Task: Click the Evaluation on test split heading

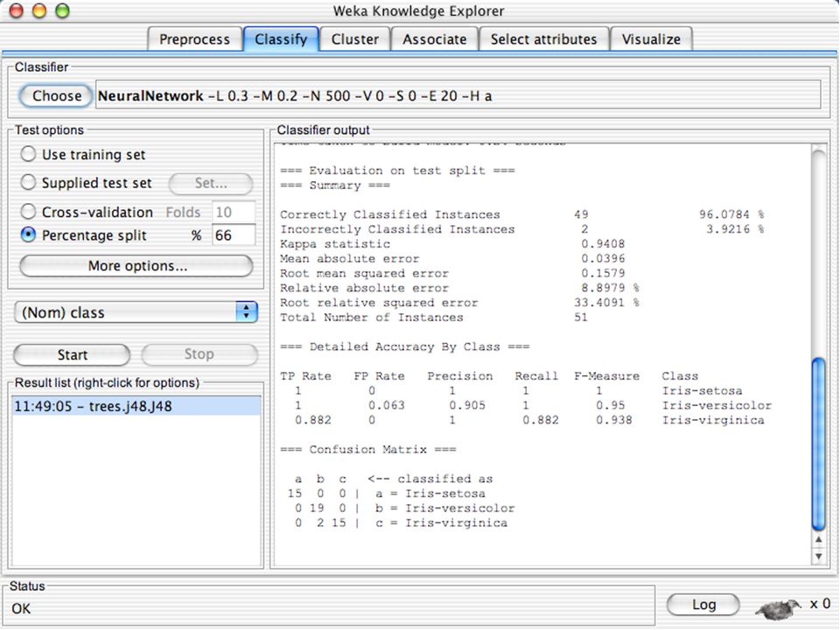Action: [397, 171]
